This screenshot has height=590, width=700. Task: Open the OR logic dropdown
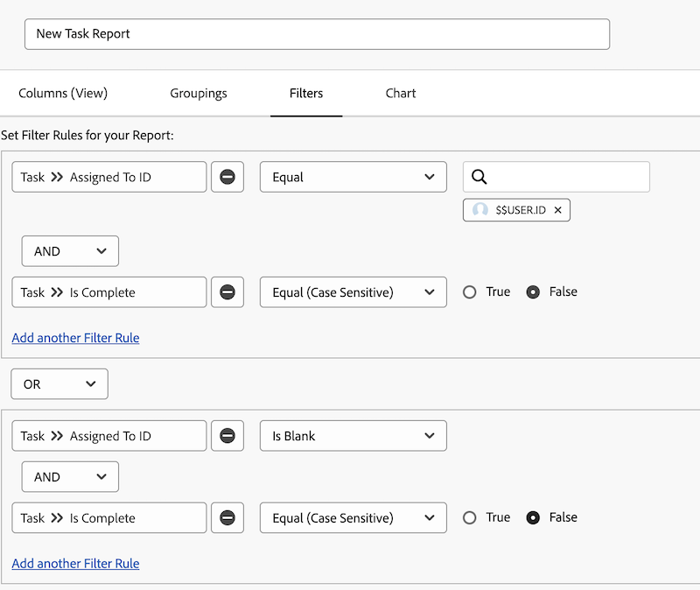pos(59,383)
